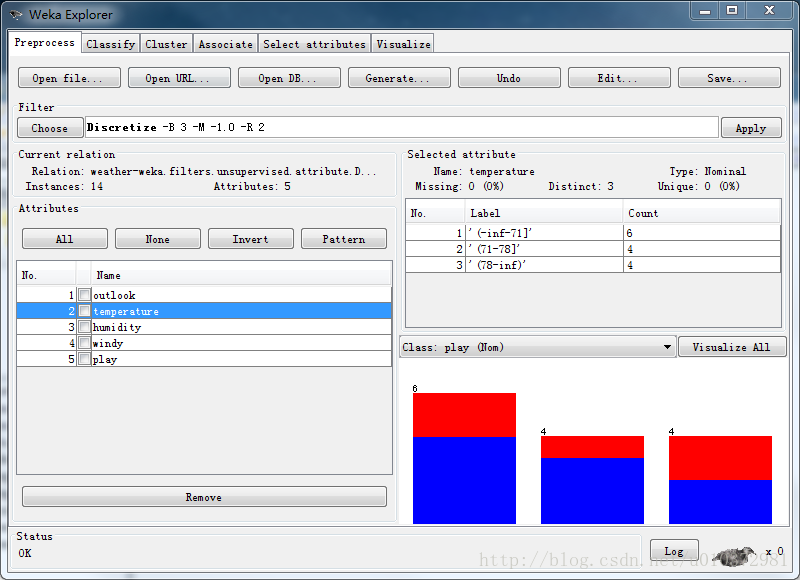Switch to the Classify tab
The image size is (800, 580).
point(111,44)
